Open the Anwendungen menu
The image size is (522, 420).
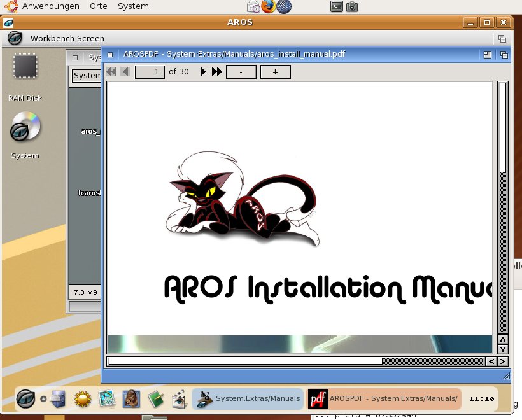[51, 6]
